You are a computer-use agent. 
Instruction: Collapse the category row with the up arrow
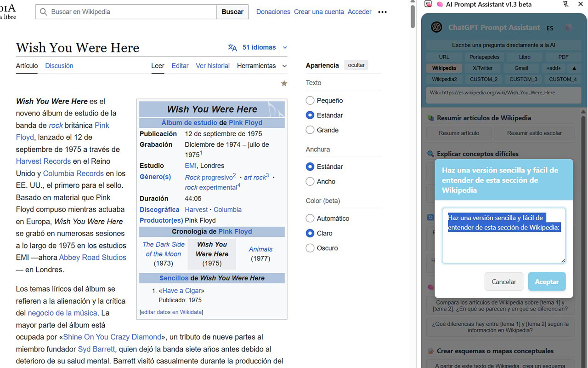(574, 68)
